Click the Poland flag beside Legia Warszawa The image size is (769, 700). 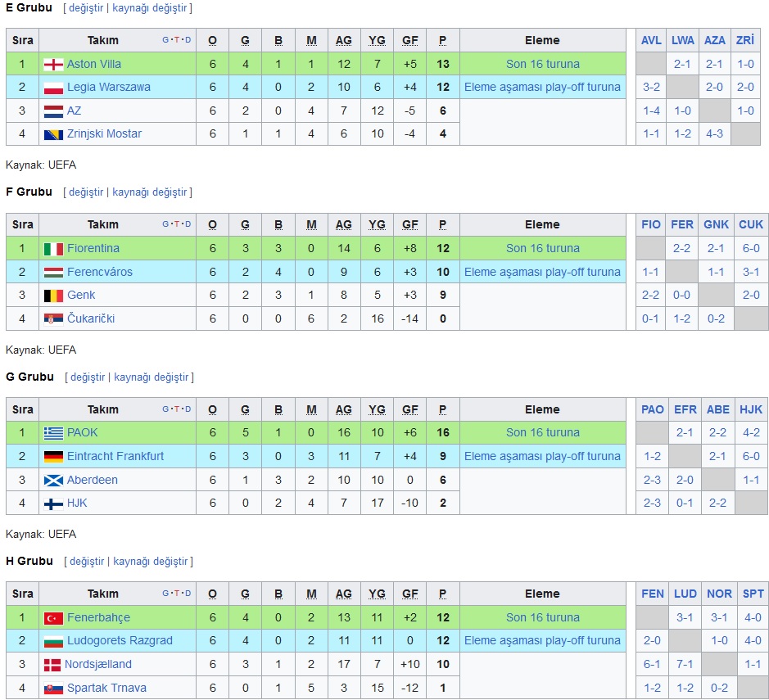[x=53, y=88]
